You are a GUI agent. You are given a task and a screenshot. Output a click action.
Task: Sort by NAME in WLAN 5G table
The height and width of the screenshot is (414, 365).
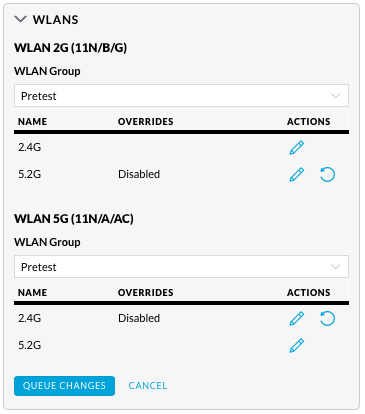click(x=32, y=293)
